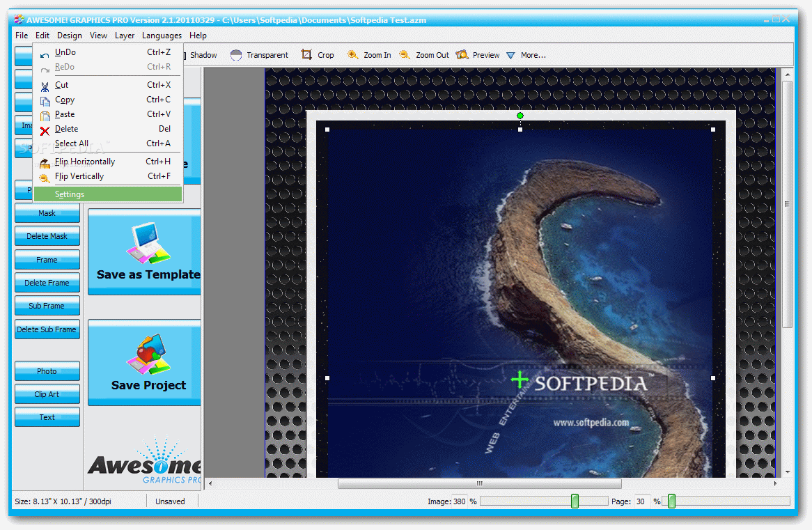Click the Paste clipboard icon
The image size is (812, 530).
click(45, 116)
